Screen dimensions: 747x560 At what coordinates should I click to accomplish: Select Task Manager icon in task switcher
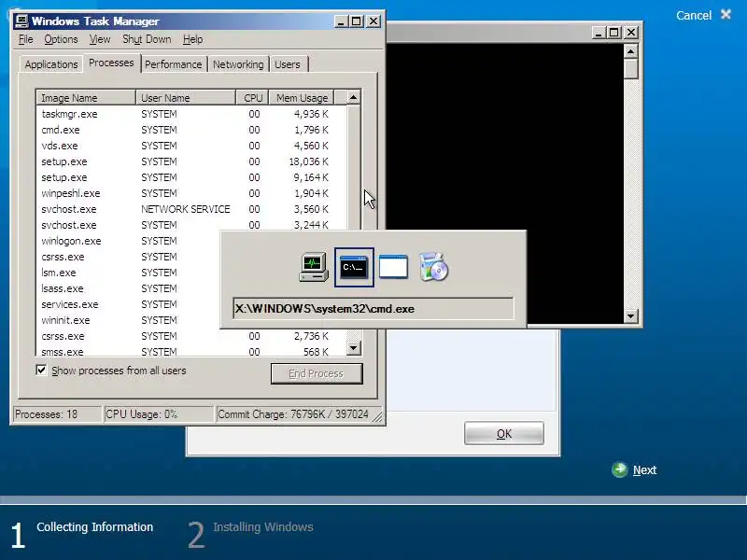pos(314,267)
